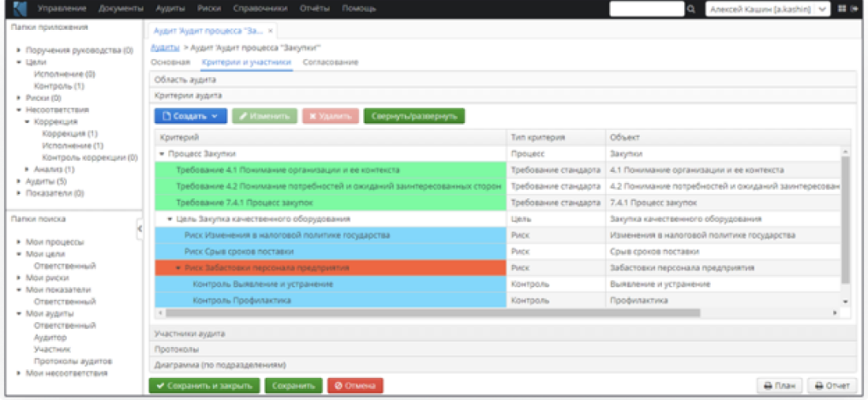Image resolution: width=868 pixels, height=400 pixels.
Task: Expand Диаграмма (по подразделениям) section
Action: click(502, 365)
